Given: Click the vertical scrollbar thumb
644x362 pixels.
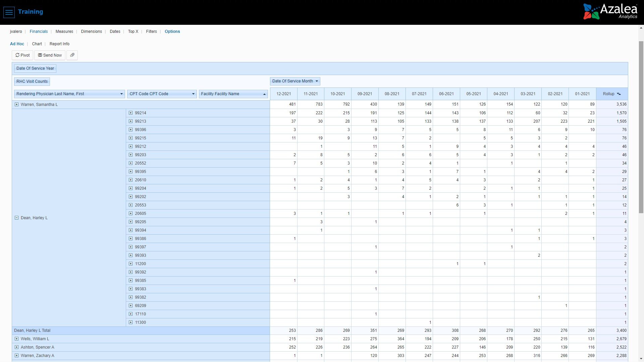Looking at the screenshot, I should tap(641, 127).
